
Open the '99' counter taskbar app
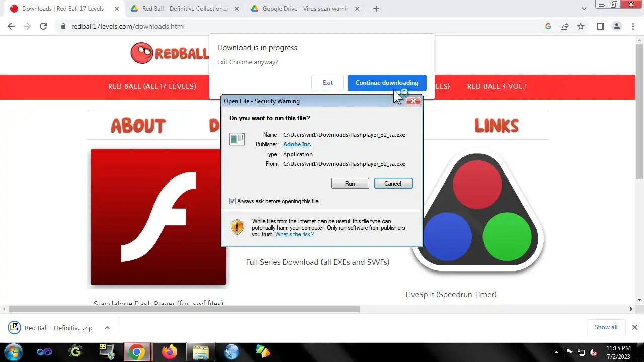[106, 352]
